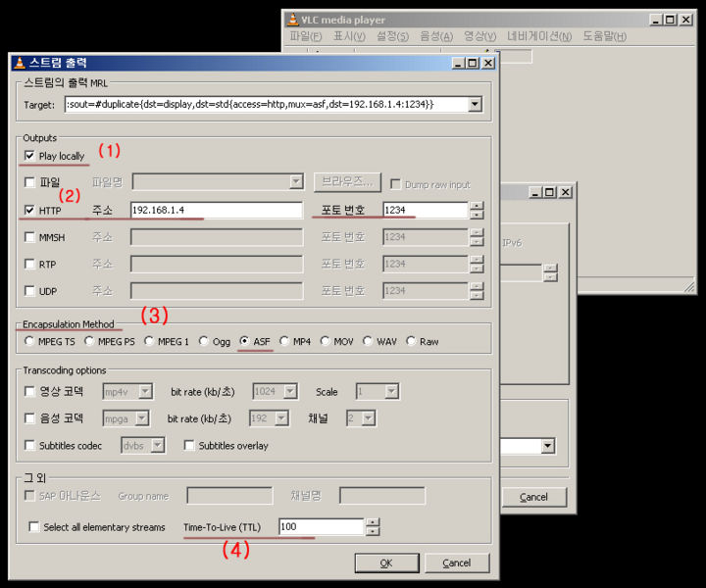
Task: Click Cancel in the background dialog
Action: tap(533, 497)
